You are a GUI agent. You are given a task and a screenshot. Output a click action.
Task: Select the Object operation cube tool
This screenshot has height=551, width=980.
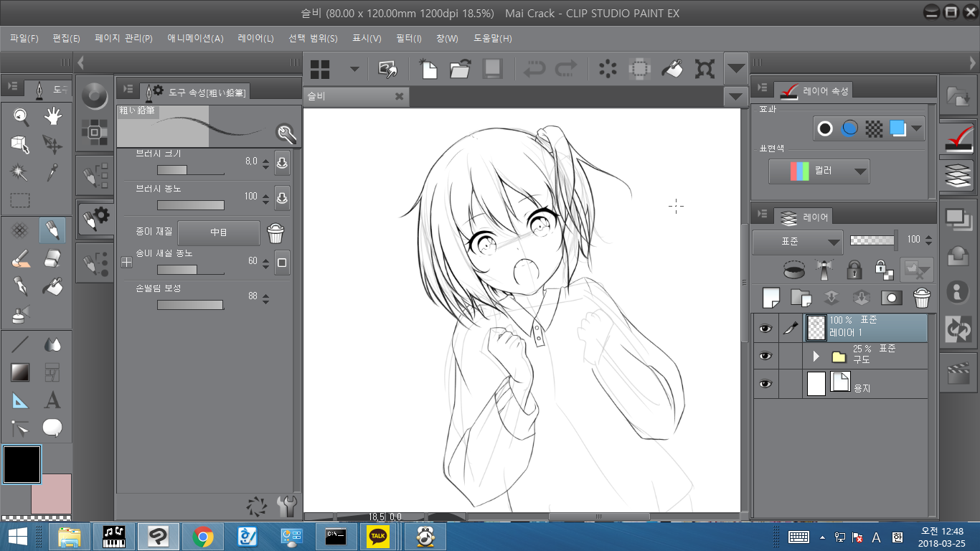coord(20,144)
